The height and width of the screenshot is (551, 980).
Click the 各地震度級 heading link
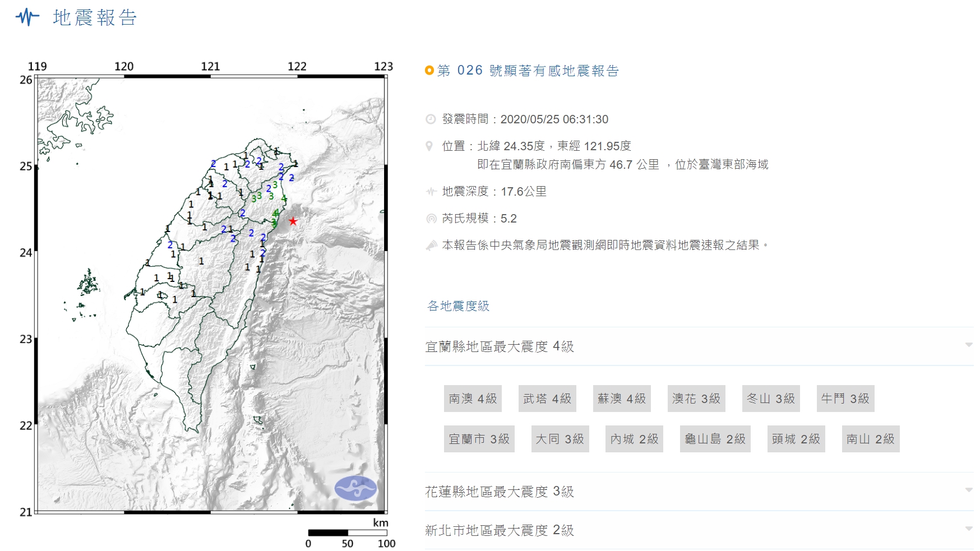pyautogui.click(x=457, y=307)
